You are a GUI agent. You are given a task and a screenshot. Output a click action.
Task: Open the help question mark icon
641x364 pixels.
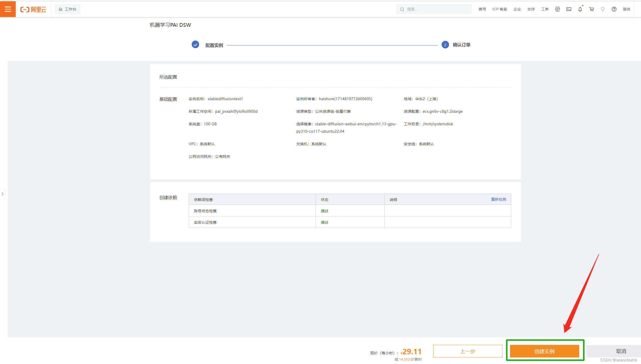614,9
